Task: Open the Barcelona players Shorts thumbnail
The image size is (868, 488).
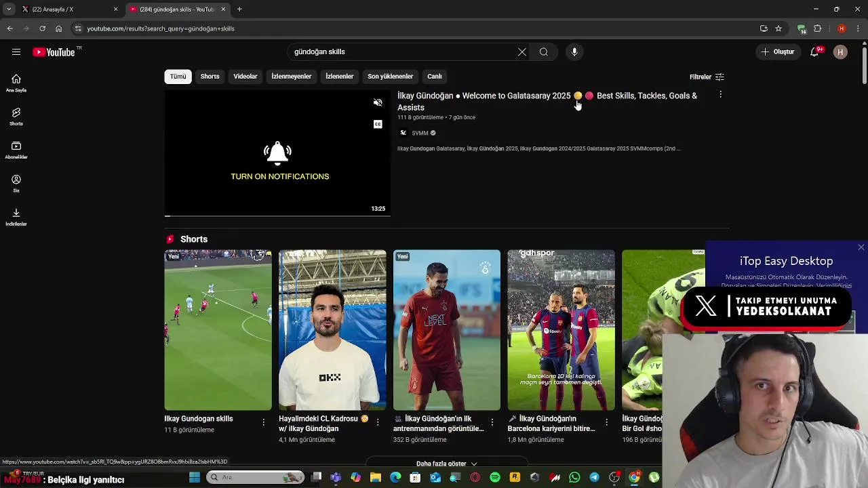Action: click(561, 330)
